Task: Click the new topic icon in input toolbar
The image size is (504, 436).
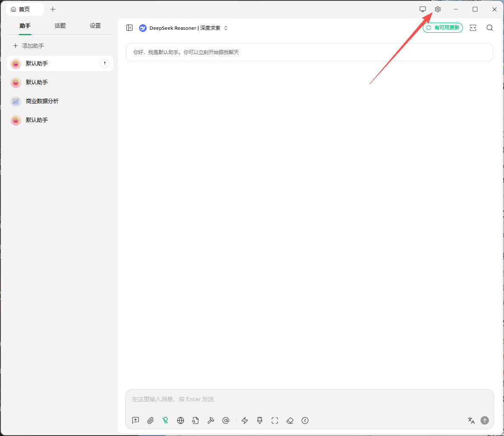Action: coord(135,420)
